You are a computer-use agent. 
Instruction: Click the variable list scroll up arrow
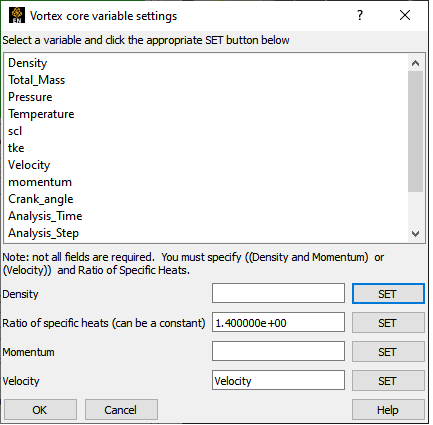coord(415,63)
